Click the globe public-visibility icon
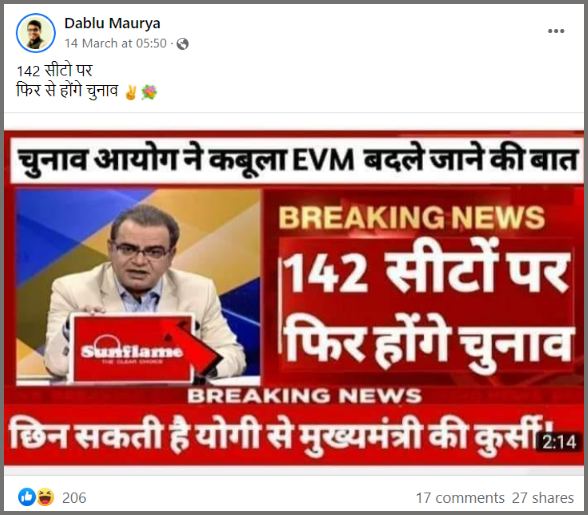Viewport: 588px width, 515px height. coord(183,44)
